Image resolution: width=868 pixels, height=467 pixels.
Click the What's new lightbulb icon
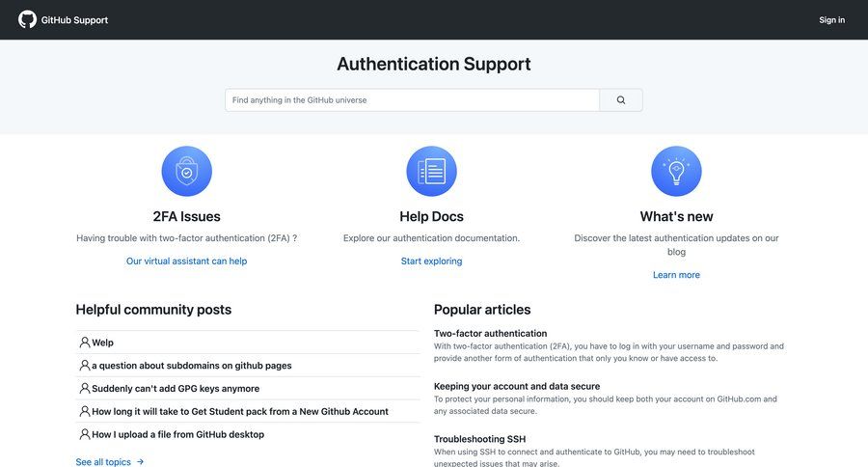pyautogui.click(x=676, y=171)
